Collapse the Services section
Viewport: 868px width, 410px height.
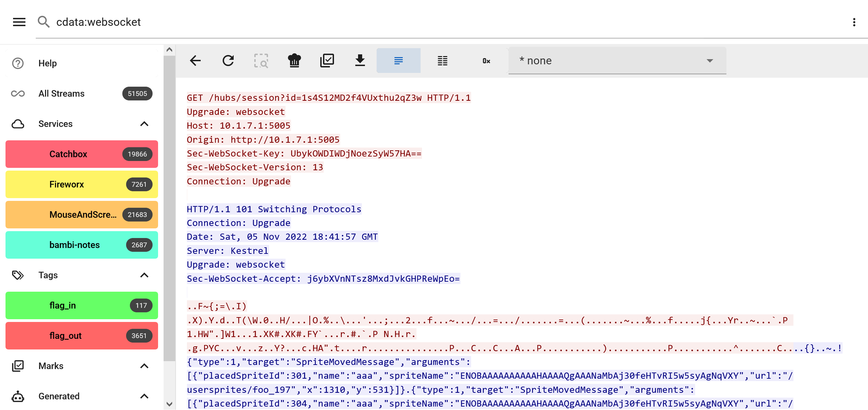pos(144,124)
